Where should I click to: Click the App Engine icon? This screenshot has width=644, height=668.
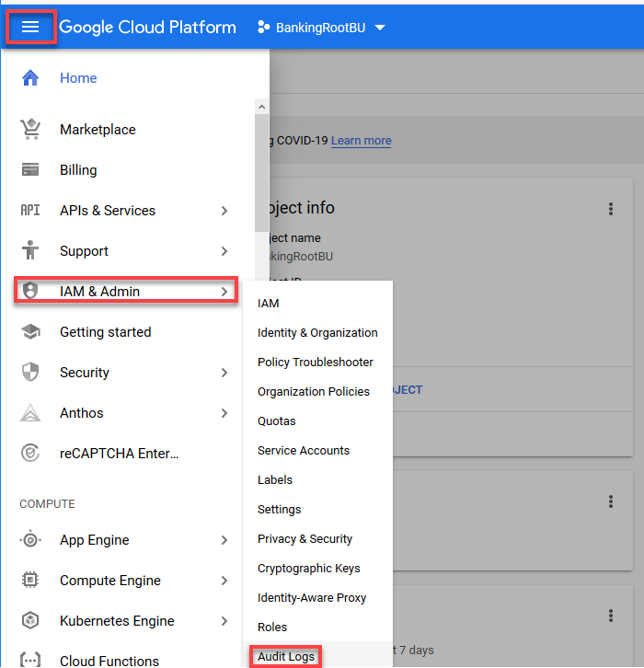coord(30,540)
